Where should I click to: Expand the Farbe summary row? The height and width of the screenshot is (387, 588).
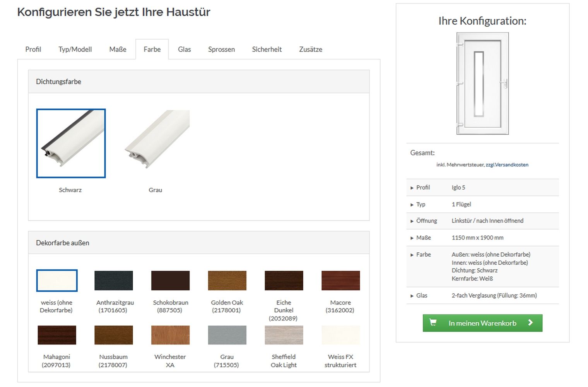[423, 255]
